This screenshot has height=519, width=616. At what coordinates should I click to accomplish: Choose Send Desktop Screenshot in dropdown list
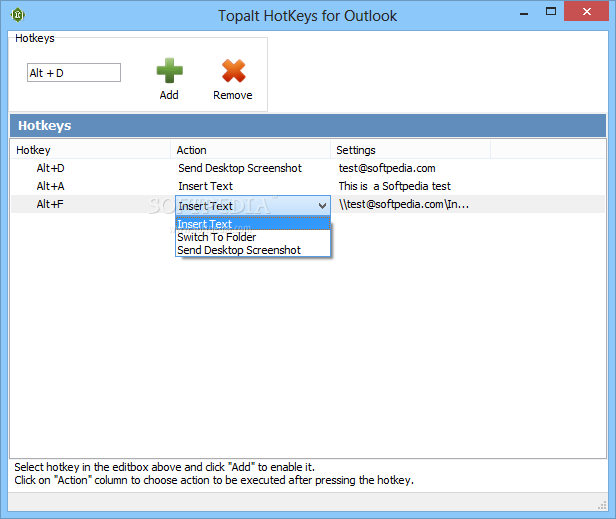click(x=253, y=250)
